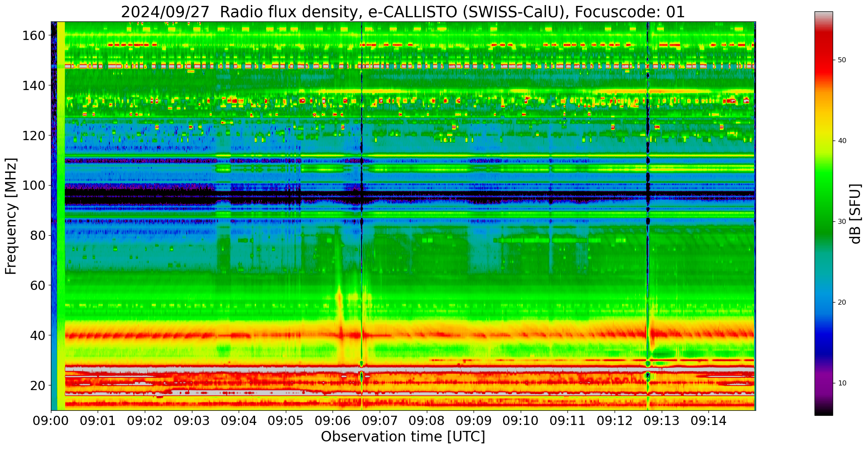Click the colorbar tick label 20
This screenshot has height=449, width=868.
[x=842, y=302]
